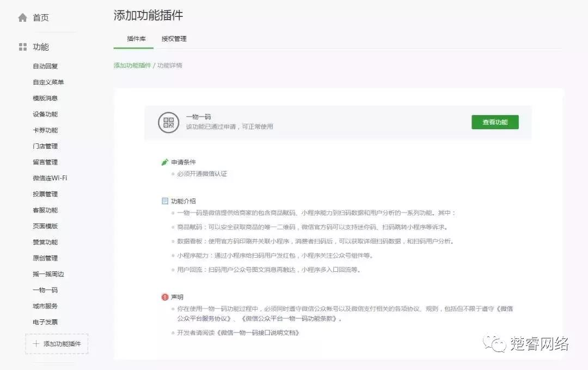This screenshot has width=588, height=370.
Task: Select 卡券功能 in the sidebar
Action: click(x=45, y=130)
